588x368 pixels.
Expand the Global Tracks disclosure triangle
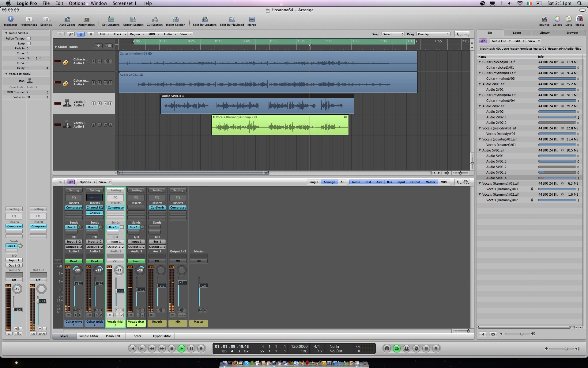coord(56,47)
